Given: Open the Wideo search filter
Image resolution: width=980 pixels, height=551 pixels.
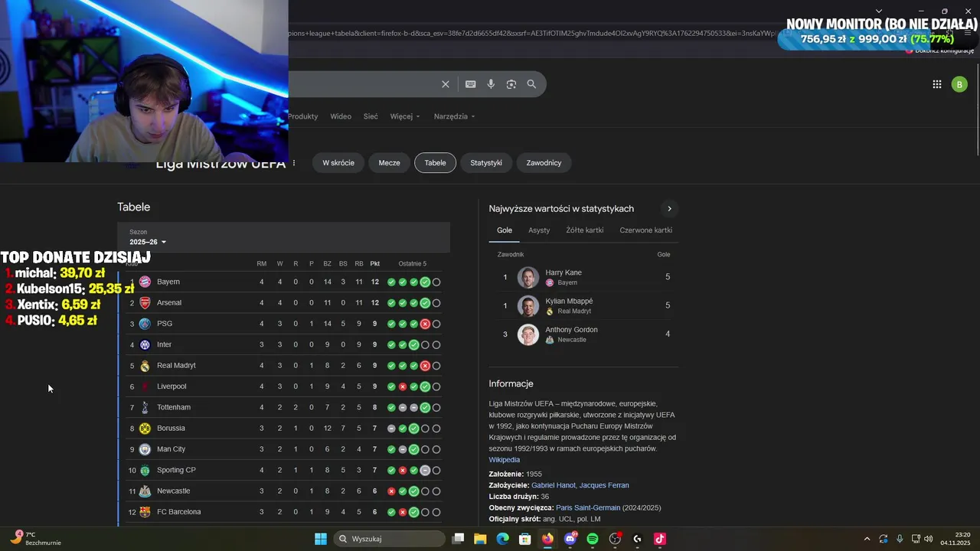Looking at the screenshot, I should 341,116.
